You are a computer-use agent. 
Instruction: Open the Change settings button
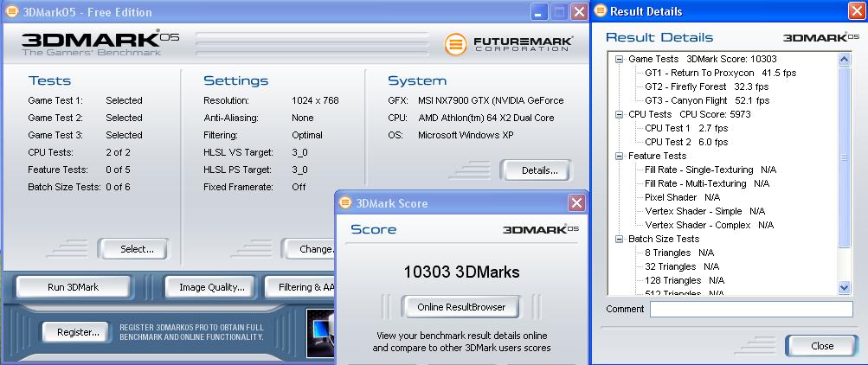[310, 249]
